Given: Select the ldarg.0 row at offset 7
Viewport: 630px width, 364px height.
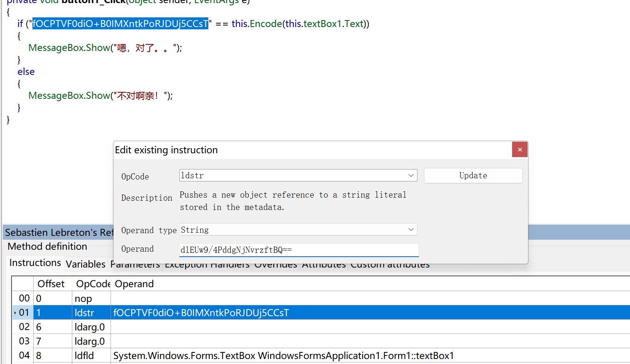Looking at the screenshot, I should tap(321, 341).
